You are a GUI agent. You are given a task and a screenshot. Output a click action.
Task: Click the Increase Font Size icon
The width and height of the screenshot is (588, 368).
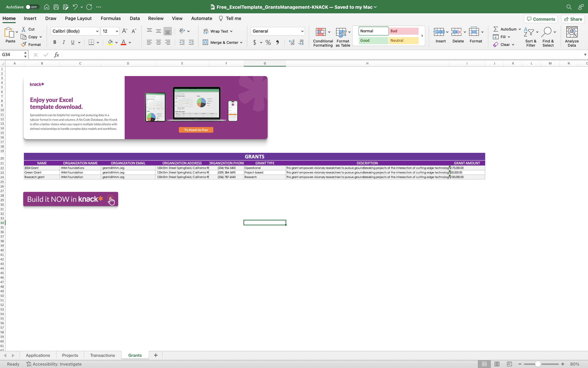point(125,31)
